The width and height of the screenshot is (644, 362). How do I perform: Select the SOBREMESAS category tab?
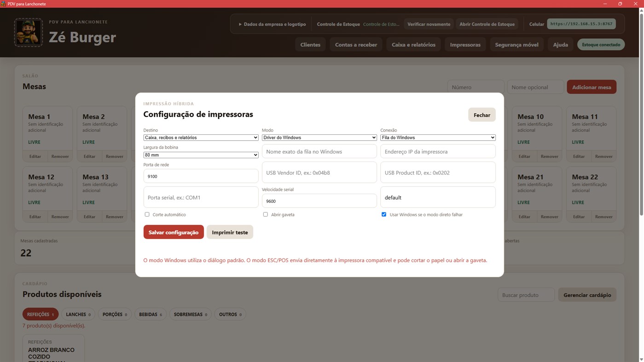click(190, 314)
